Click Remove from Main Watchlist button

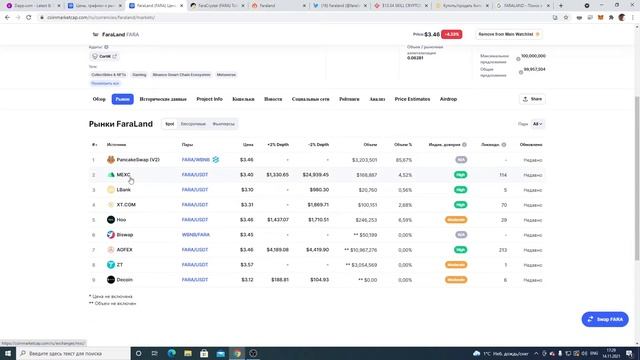[509, 34]
